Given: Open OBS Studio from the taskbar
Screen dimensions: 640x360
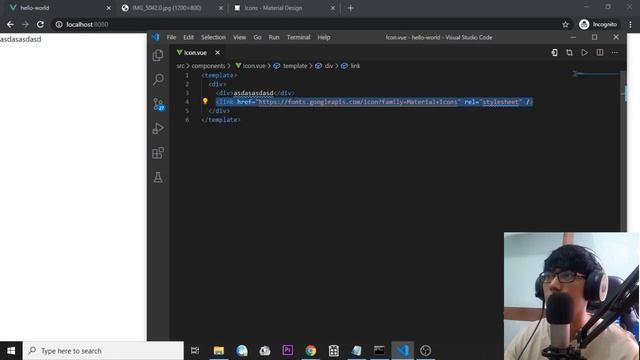Looking at the screenshot, I should tap(425, 351).
